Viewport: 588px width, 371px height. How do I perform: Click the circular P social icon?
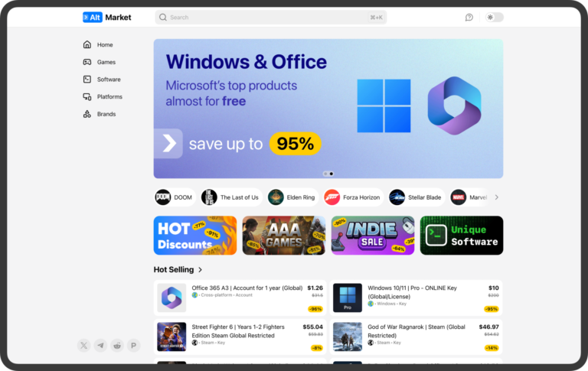[133, 345]
